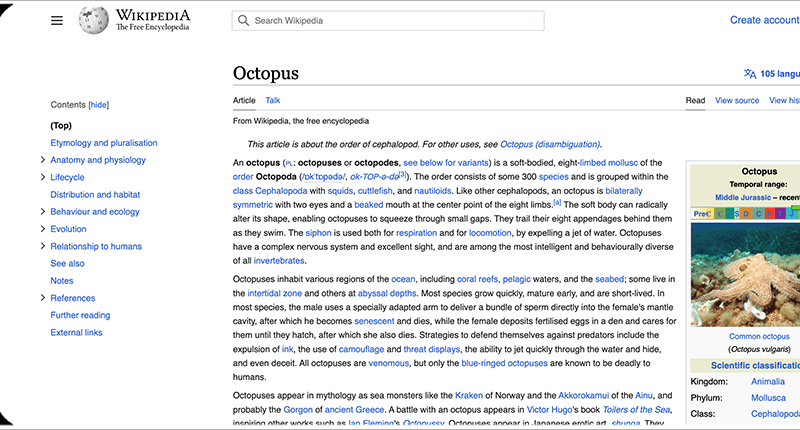Expand the Anatomy and physiology section
Screen dimensions: 800x430
click(x=42, y=160)
